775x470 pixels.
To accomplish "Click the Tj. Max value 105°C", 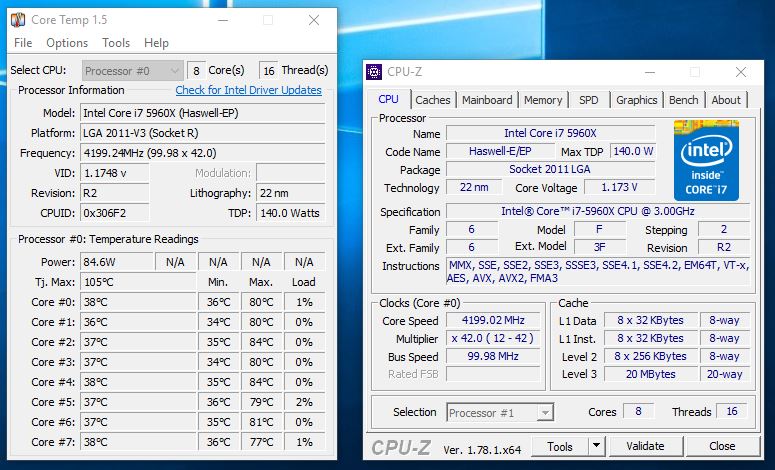I will pyautogui.click(x=138, y=282).
